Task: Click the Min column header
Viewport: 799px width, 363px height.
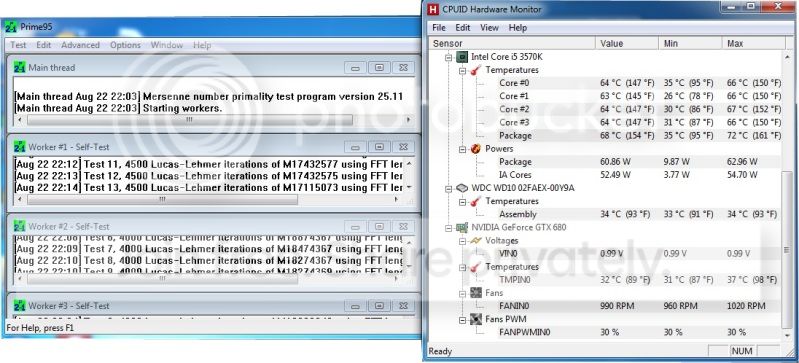Action: 690,43
